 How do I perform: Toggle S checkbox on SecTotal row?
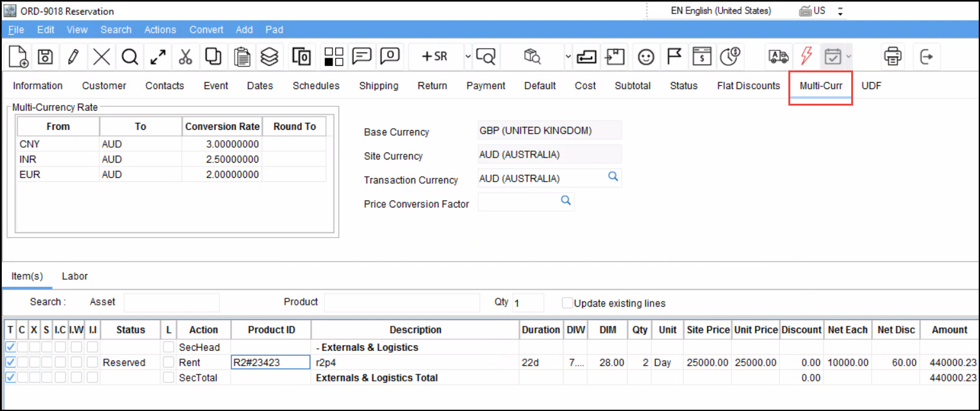[46, 377]
